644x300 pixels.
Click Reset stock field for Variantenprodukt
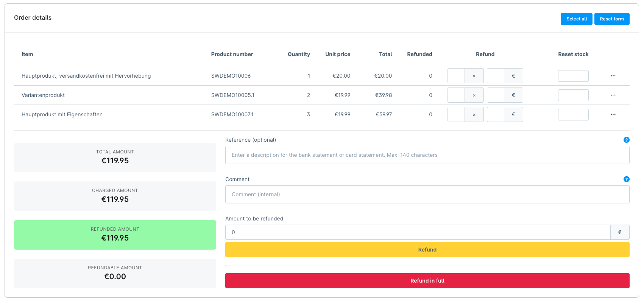click(573, 95)
